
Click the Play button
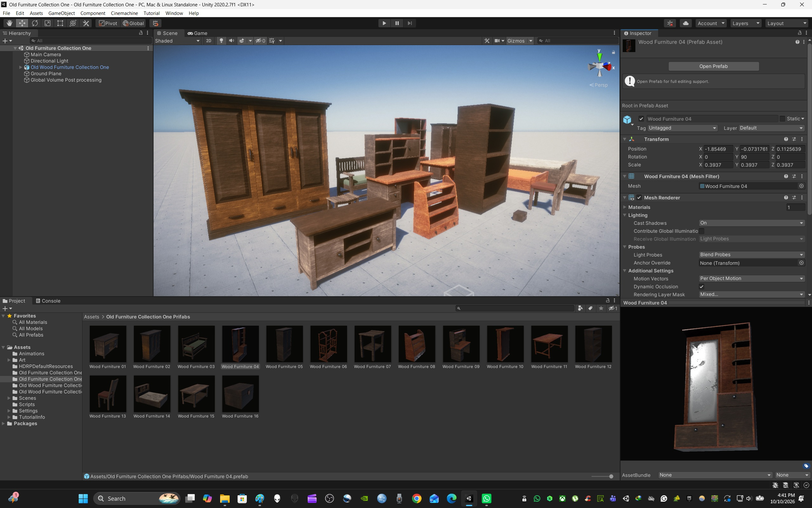tap(384, 23)
